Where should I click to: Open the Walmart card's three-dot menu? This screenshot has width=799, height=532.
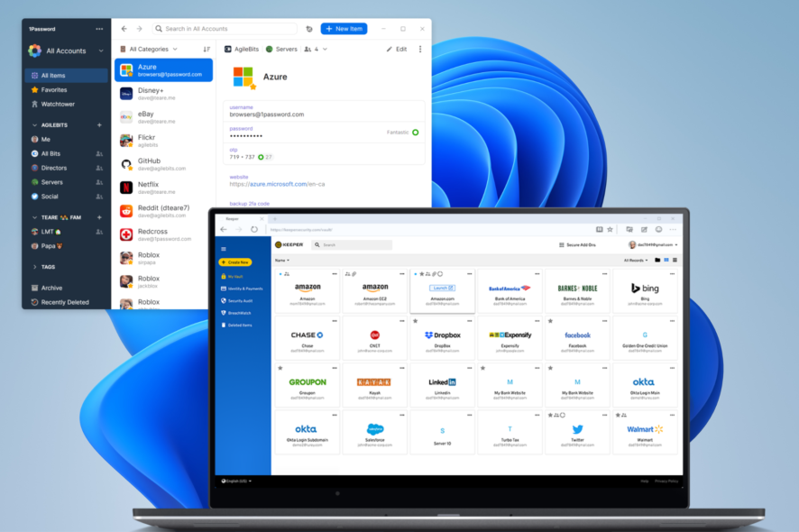[x=672, y=416]
